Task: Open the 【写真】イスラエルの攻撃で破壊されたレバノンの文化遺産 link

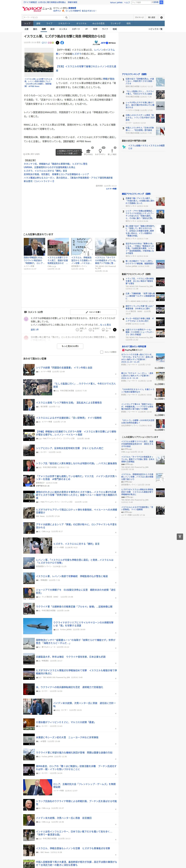Action: 86,68
